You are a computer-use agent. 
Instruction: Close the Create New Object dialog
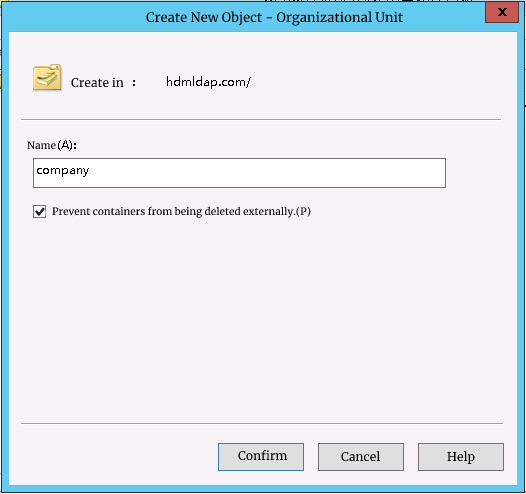click(x=502, y=12)
